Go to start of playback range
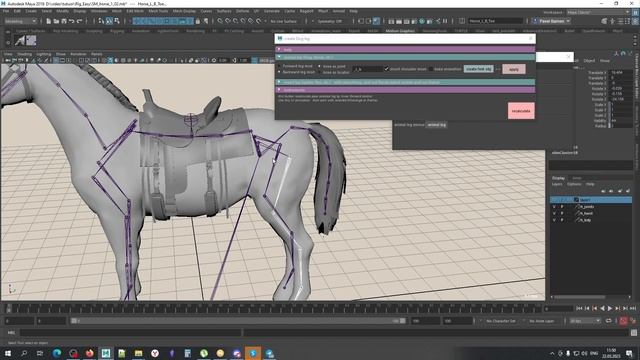 pos(579,309)
